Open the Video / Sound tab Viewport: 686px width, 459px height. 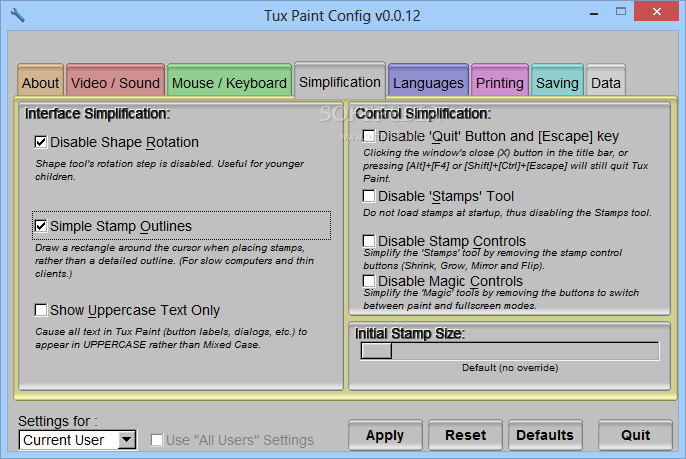point(116,80)
